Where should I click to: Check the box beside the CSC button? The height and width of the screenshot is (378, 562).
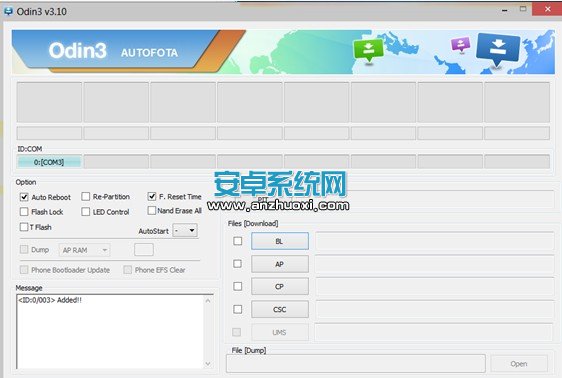pos(238,309)
